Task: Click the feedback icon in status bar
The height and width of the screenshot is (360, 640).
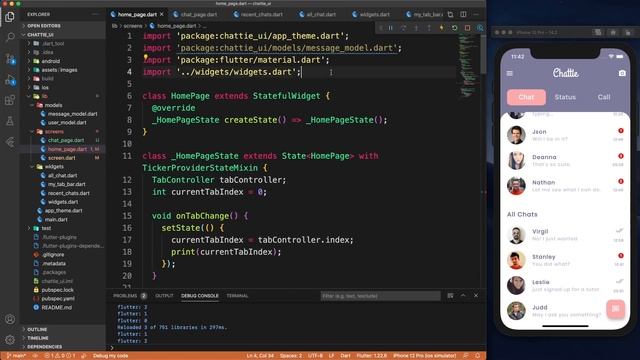Action: tap(466, 356)
